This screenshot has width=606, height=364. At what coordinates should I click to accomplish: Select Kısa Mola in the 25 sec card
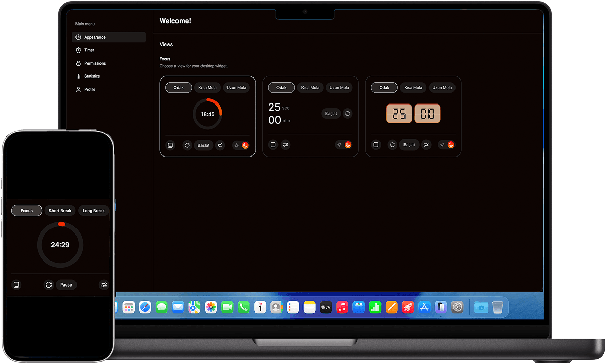click(x=310, y=88)
